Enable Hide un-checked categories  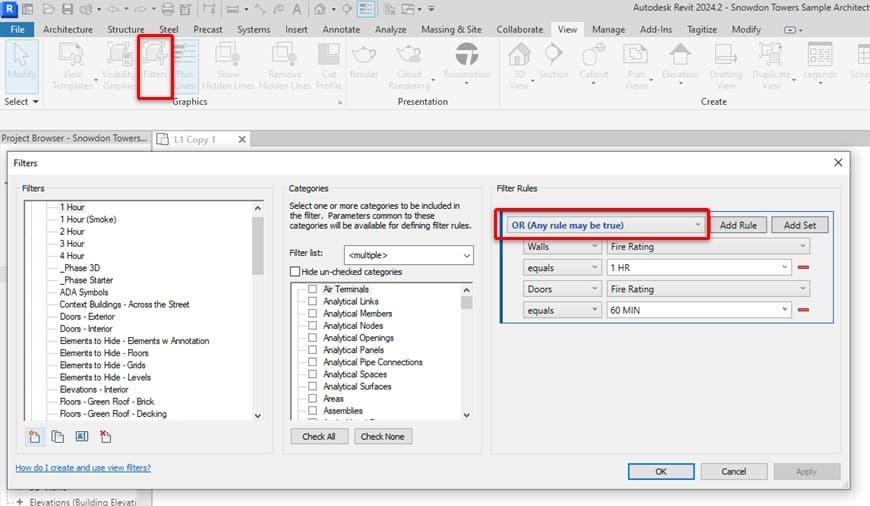[x=295, y=272]
